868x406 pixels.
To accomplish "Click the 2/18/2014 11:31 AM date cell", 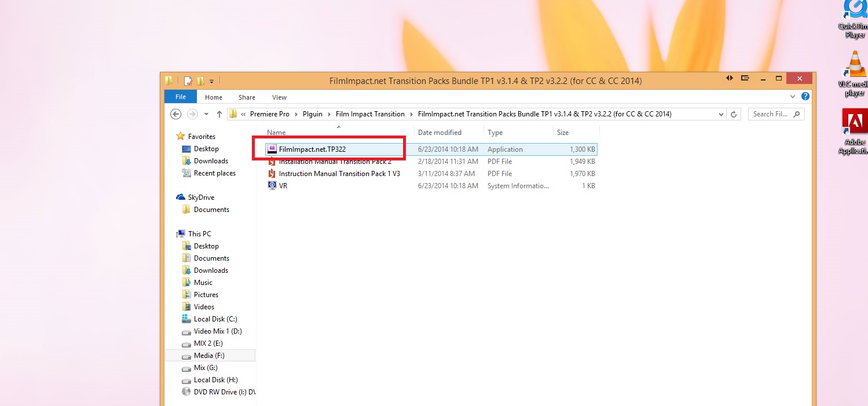I will [448, 162].
